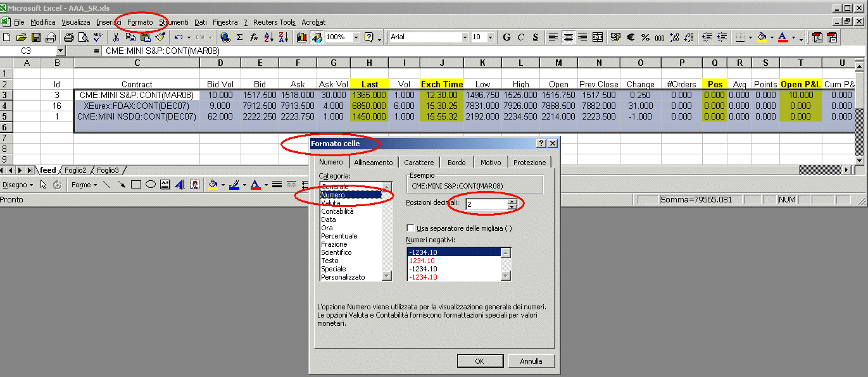Increase decimal places in the toolbar

pos(674,37)
